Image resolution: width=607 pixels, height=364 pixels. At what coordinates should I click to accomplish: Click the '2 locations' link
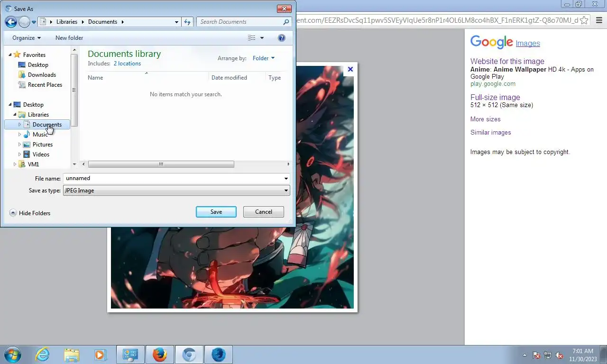(127, 64)
